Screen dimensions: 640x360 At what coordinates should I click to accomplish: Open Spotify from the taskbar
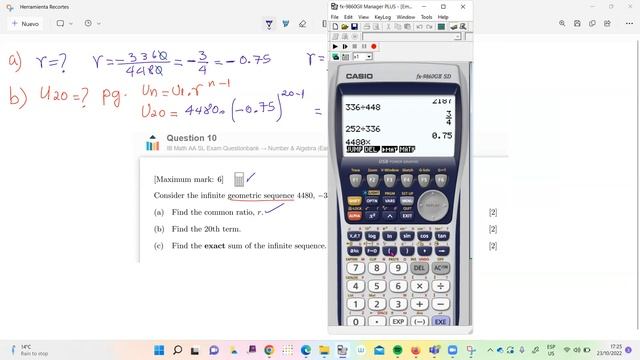click(398, 350)
